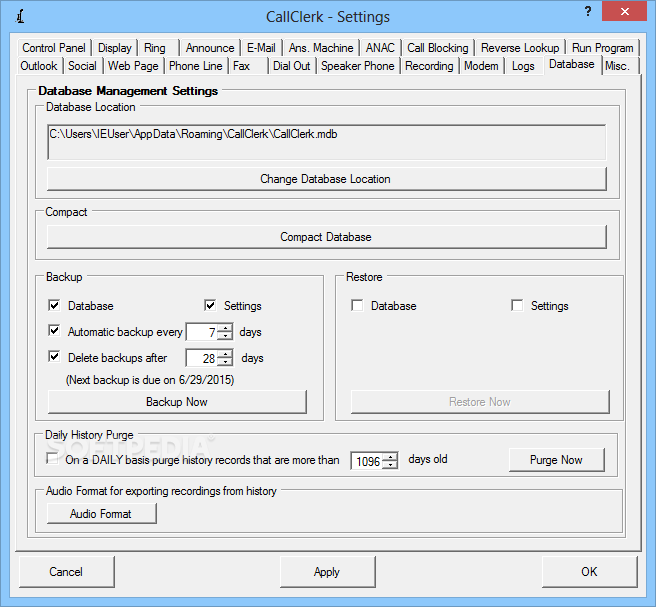Click Change Database Location button

tap(326, 179)
